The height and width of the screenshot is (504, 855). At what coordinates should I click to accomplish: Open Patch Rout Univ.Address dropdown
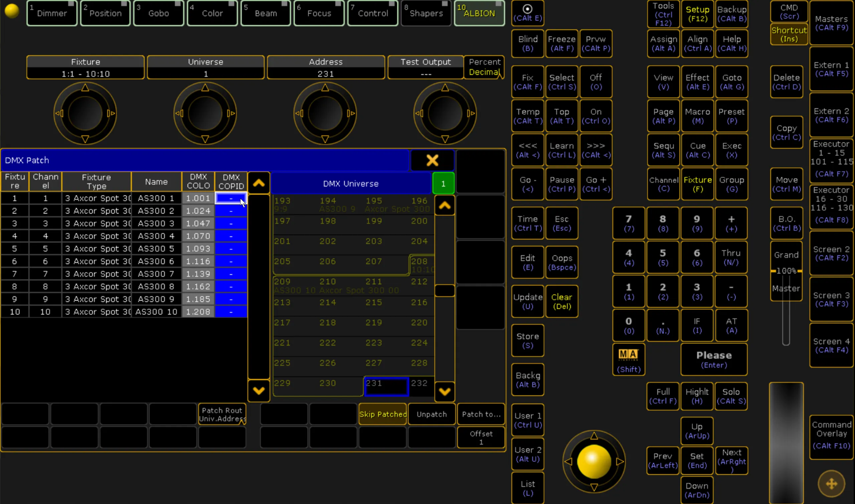coord(222,414)
